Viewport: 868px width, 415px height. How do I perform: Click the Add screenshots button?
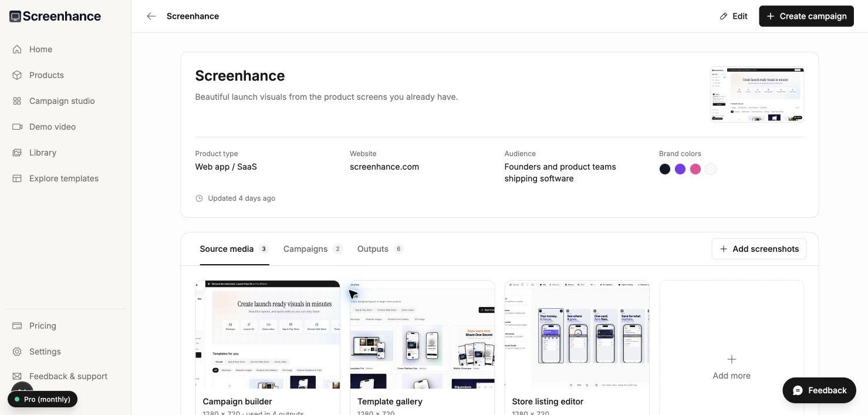coord(759,249)
